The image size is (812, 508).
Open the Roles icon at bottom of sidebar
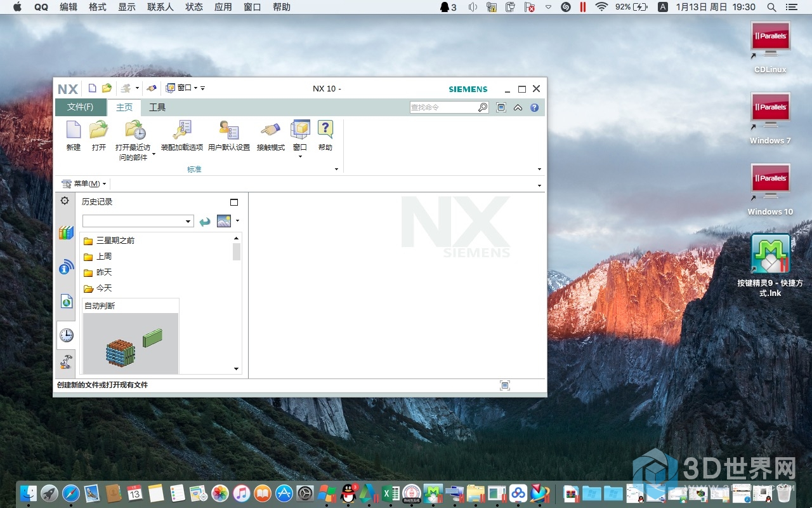[x=66, y=363]
